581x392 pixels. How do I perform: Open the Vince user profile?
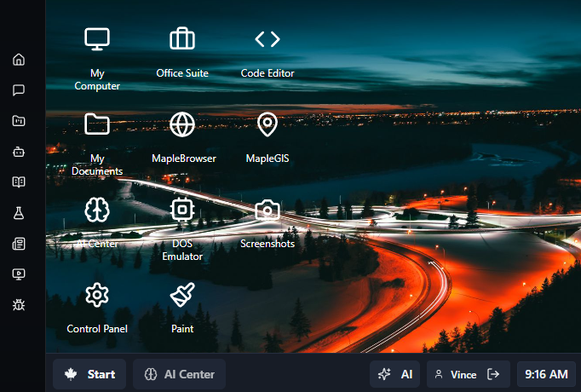(456, 374)
